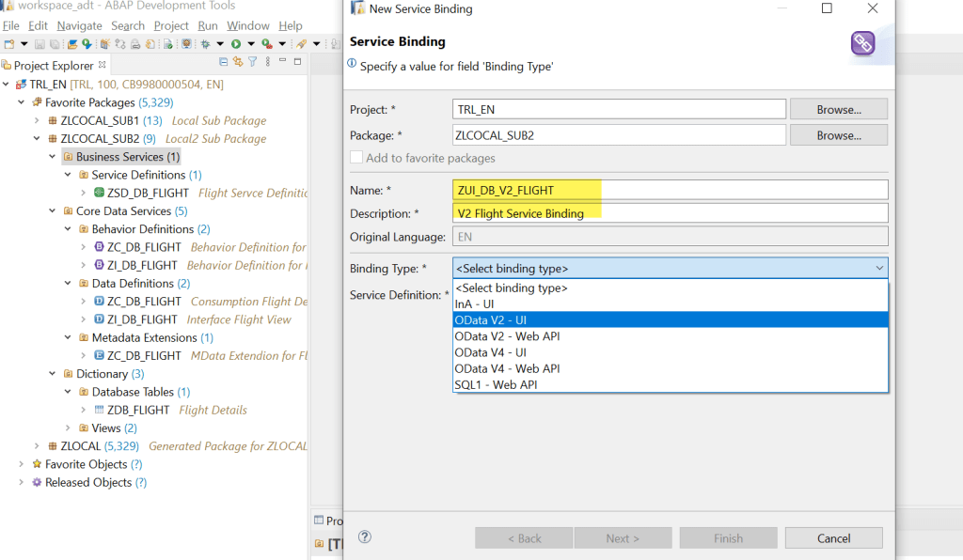The image size is (963, 560).
Task: Expand the ZLCOCAL_SUB1 package node
Action: tap(37, 121)
